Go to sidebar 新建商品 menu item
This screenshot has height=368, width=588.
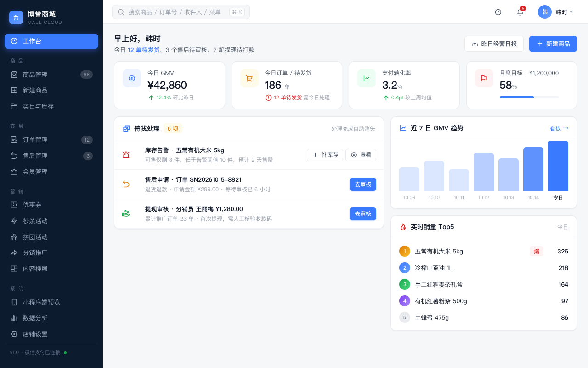[x=51, y=90]
